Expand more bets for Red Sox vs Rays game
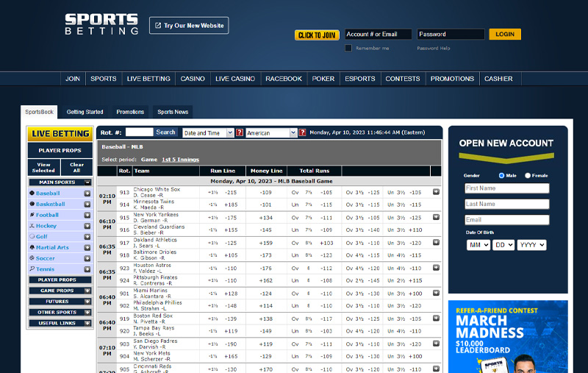This screenshot has height=373, width=588. 436,319
